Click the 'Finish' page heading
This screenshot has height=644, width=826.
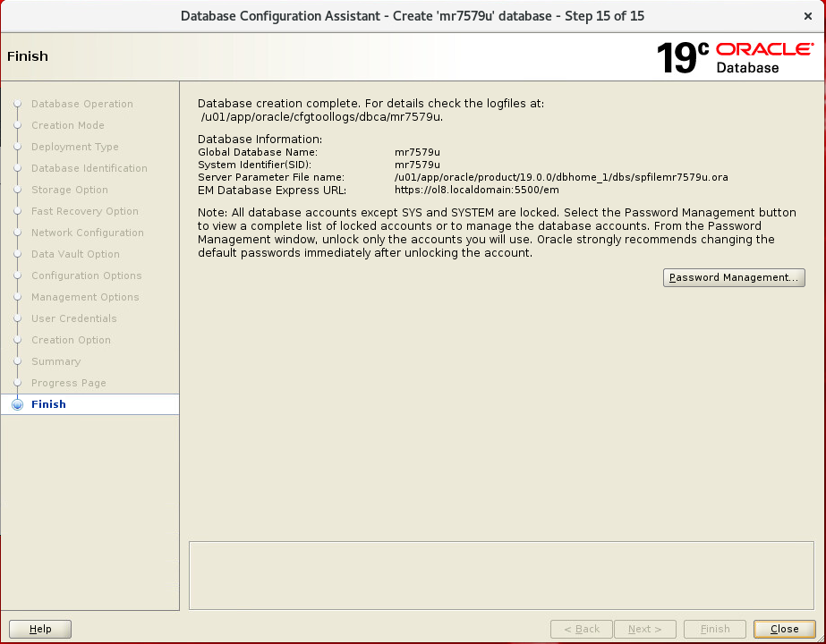coord(28,56)
